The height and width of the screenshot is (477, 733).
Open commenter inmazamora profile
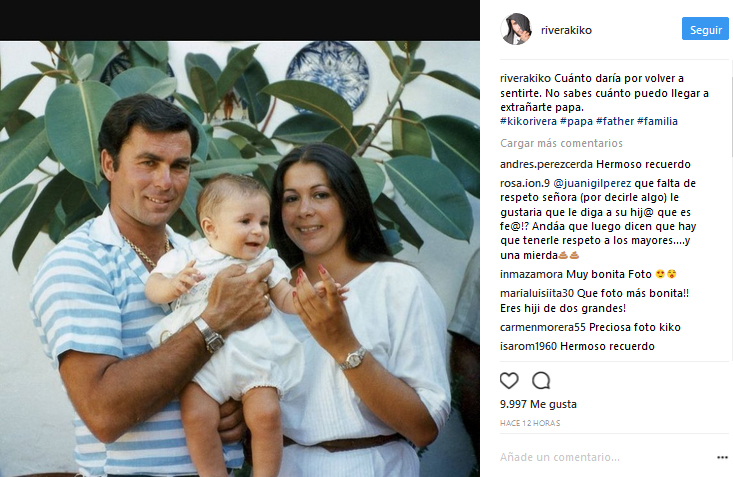pos(532,274)
